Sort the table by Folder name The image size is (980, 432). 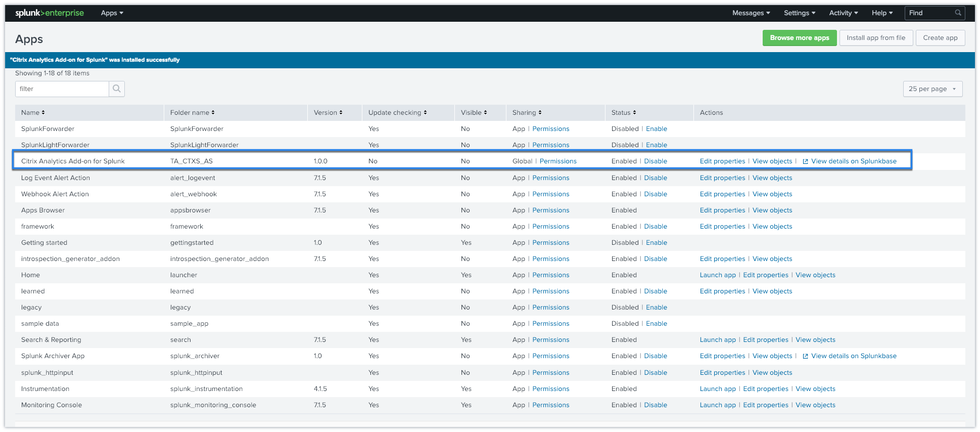click(193, 112)
